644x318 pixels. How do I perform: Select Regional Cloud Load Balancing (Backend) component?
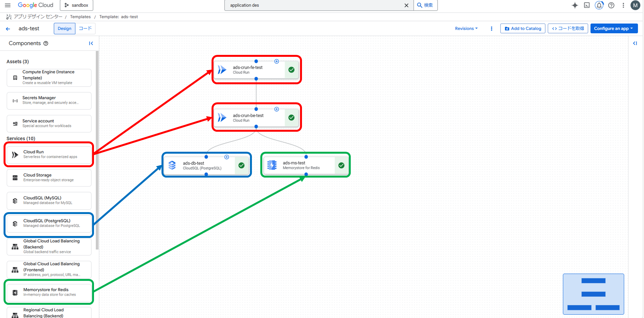click(x=49, y=313)
